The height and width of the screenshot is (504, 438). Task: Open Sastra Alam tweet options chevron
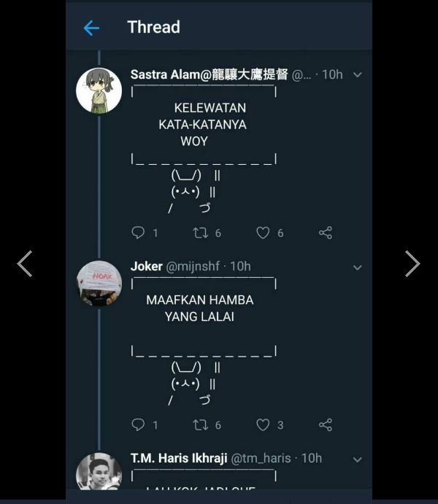[357, 74]
